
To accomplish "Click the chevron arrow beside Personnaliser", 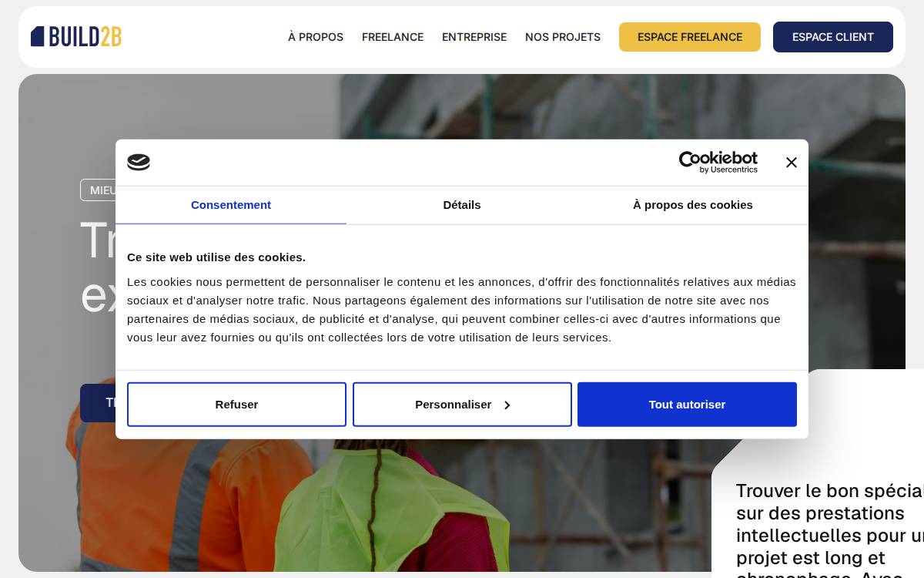I will pyautogui.click(x=507, y=405).
